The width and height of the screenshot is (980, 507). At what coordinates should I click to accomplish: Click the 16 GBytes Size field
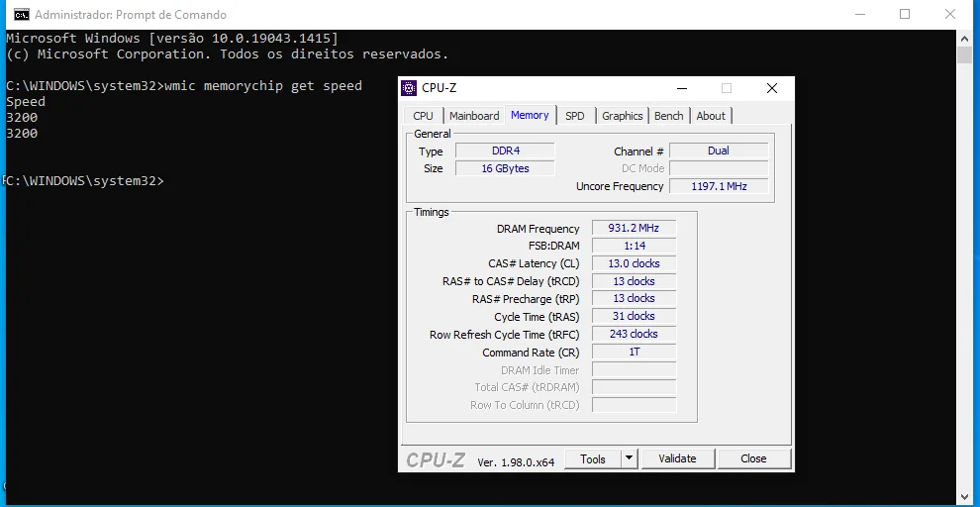click(x=505, y=168)
